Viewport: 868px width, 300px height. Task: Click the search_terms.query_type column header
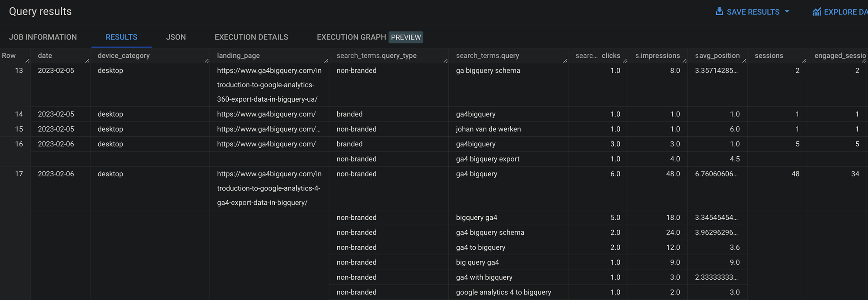tap(376, 56)
